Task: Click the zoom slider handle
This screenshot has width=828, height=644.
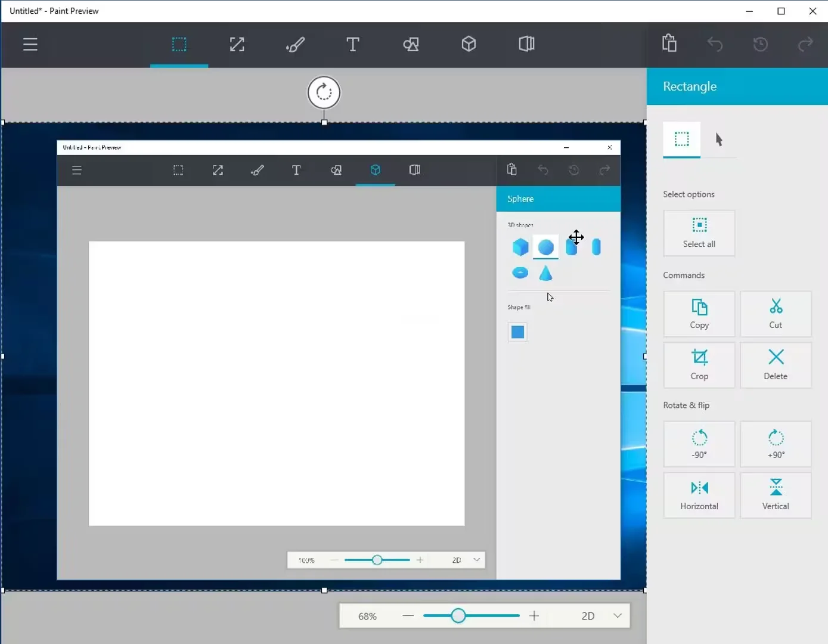Action: pyautogui.click(x=458, y=616)
